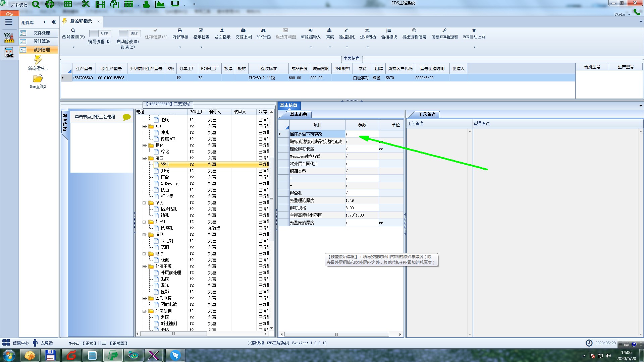Open dropdown arrow under 内部审核
This screenshot has width=644, height=362.
point(180,47)
